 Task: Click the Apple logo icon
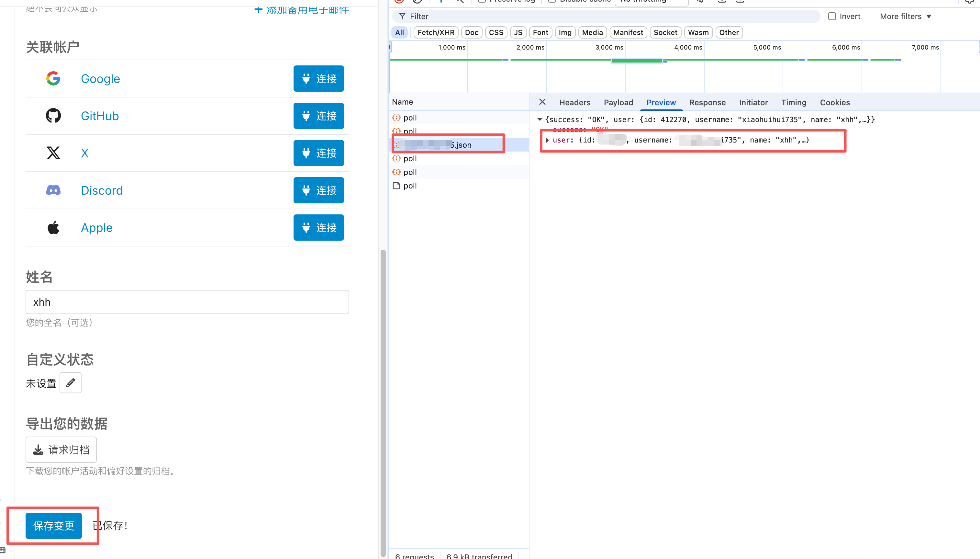point(53,227)
